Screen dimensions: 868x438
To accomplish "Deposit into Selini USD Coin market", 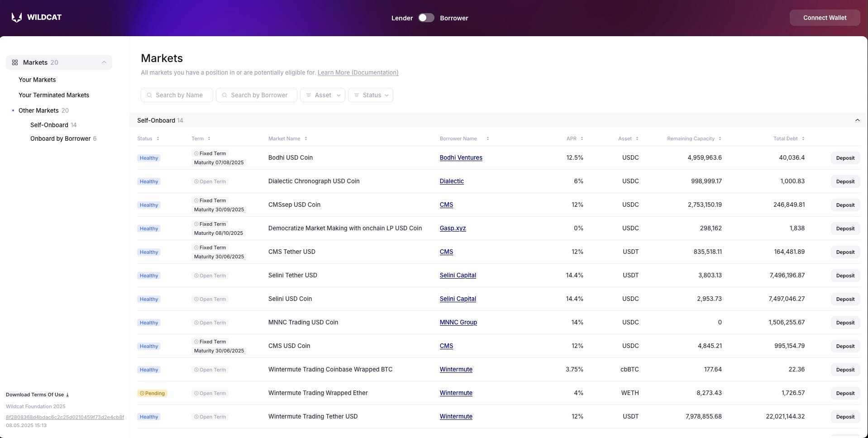I will point(845,299).
